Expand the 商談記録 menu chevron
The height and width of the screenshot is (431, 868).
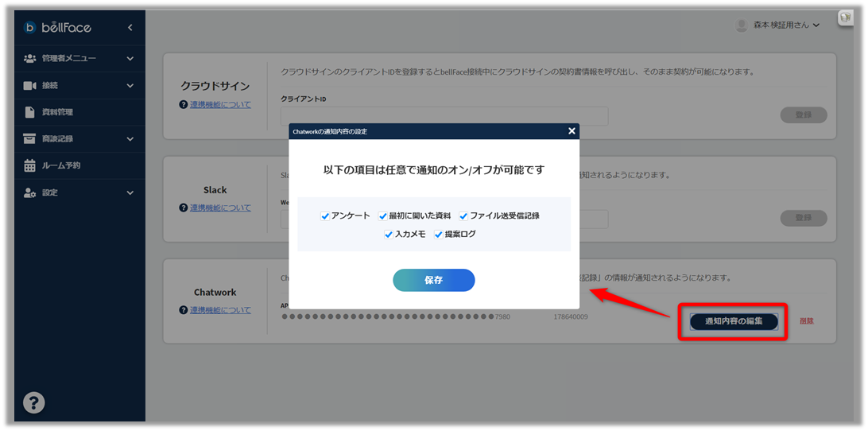(130, 138)
